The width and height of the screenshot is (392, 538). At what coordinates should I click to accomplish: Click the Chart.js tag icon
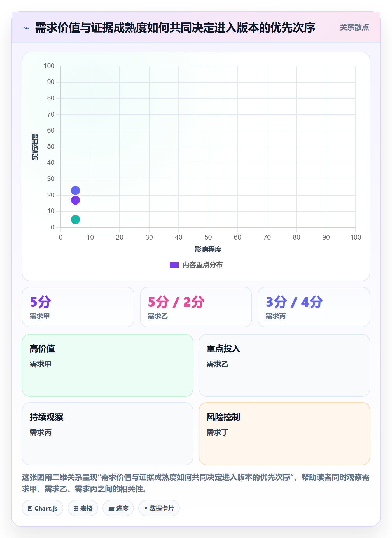click(x=30, y=508)
